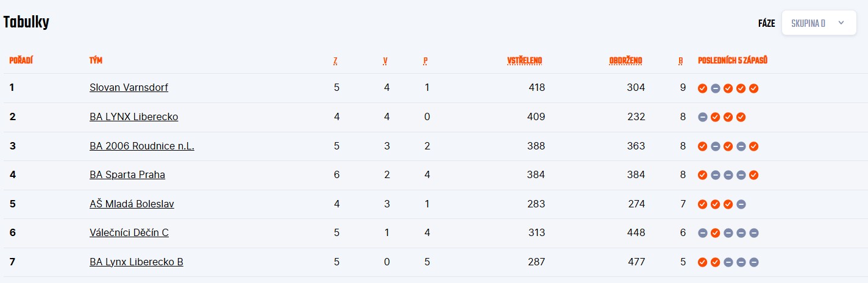
Task: Go to Válečníci Děčín C team page
Action: click(x=129, y=232)
